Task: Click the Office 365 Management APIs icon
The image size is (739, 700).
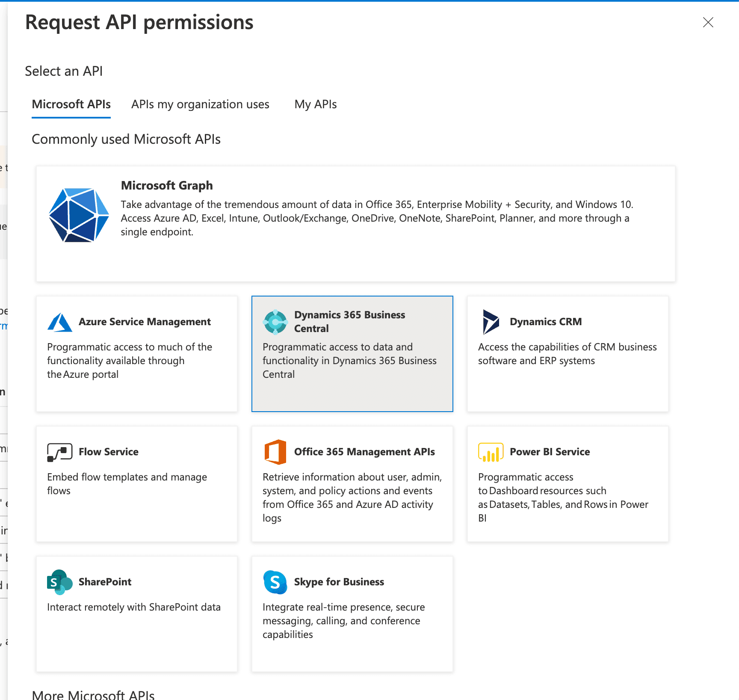Action: tap(275, 451)
